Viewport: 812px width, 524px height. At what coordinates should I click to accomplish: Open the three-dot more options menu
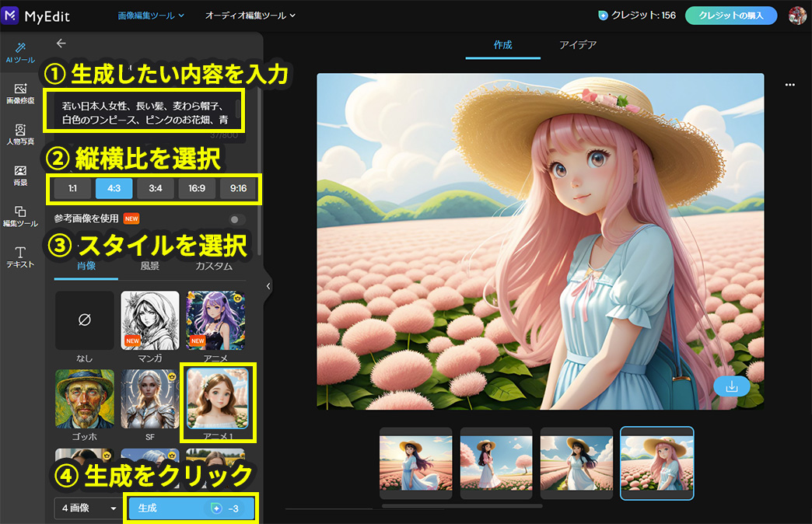point(790,84)
